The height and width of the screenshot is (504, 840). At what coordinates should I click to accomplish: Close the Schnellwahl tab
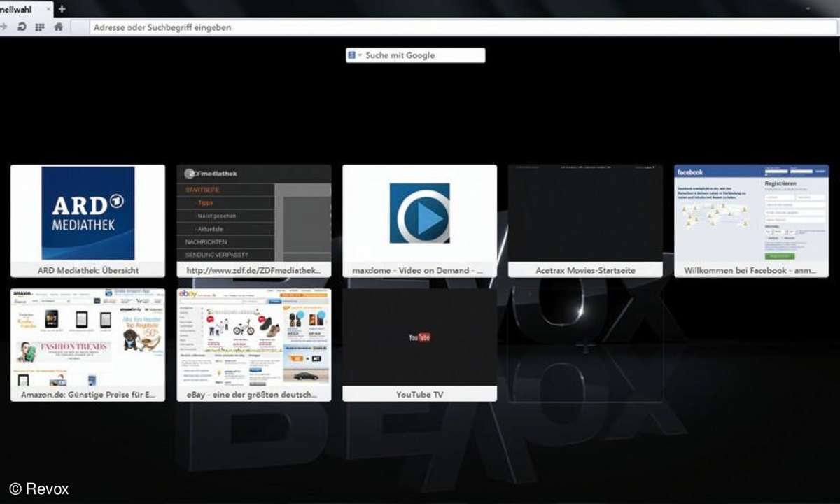[x=48, y=9]
